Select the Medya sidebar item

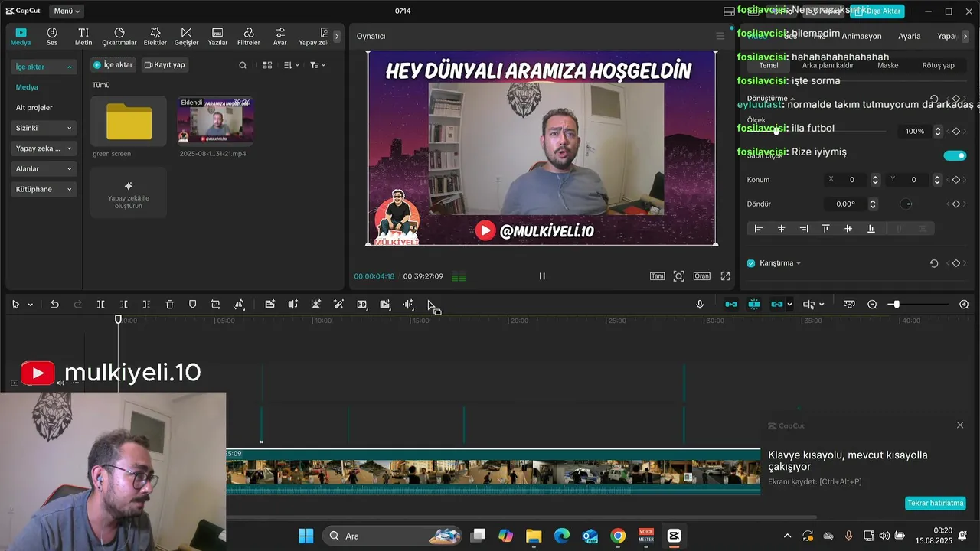(x=27, y=87)
